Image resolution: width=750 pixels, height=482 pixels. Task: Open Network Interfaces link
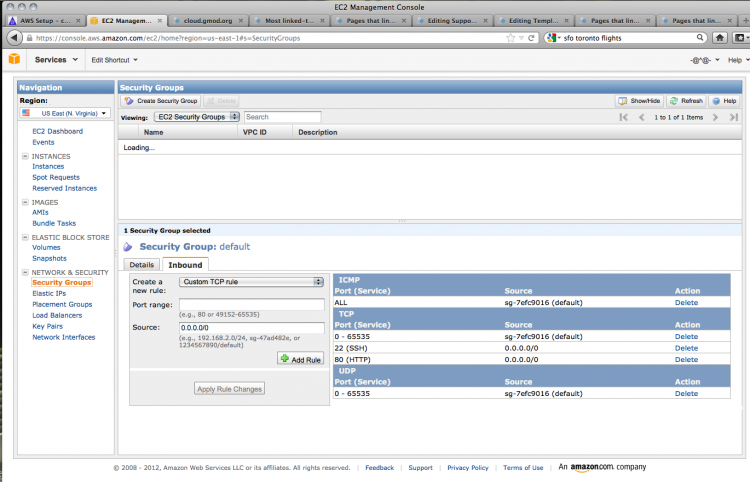point(64,338)
